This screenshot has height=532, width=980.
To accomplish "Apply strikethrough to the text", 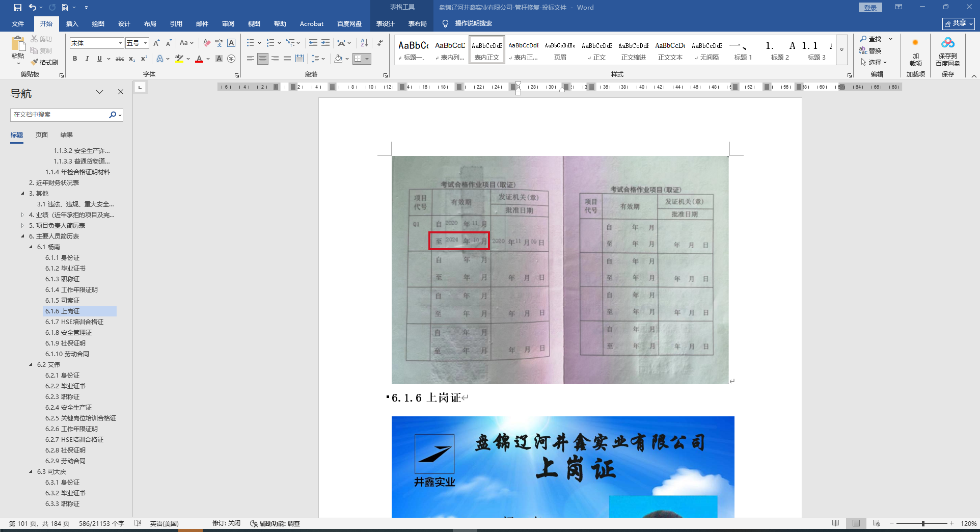I will point(120,59).
